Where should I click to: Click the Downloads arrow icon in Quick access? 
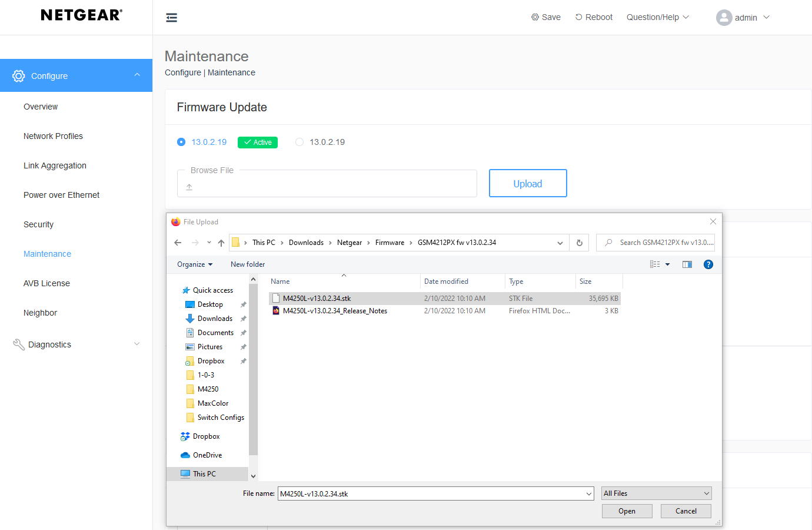click(x=190, y=319)
